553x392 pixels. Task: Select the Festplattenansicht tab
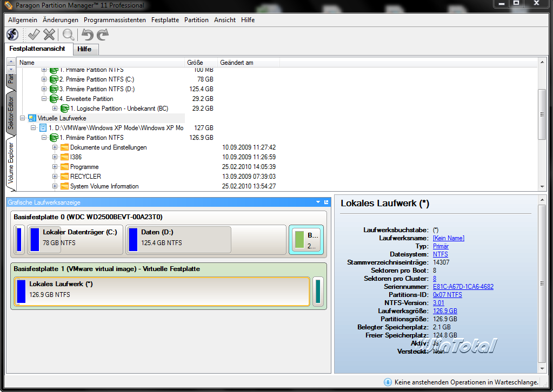click(37, 49)
